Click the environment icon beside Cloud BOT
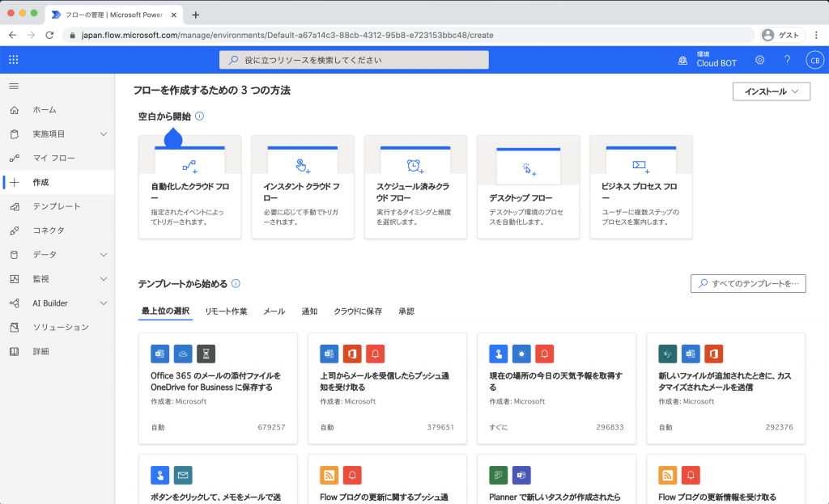 click(x=682, y=61)
